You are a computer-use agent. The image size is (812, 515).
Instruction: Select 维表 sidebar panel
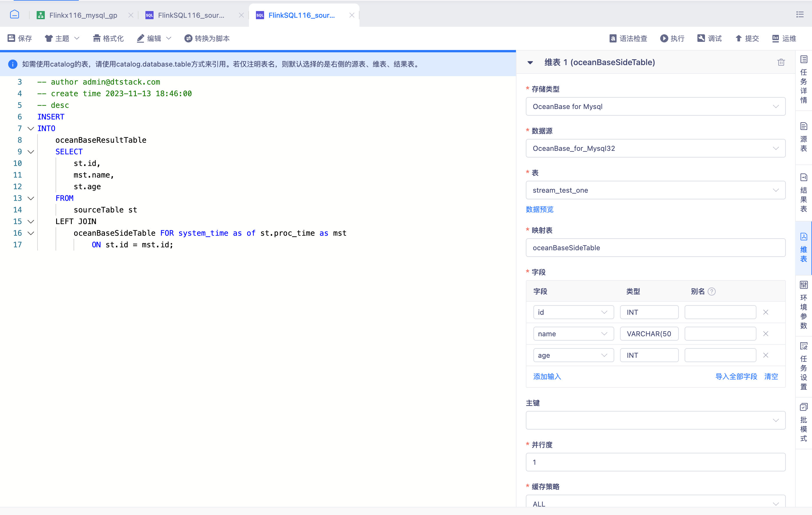click(x=804, y=248)
